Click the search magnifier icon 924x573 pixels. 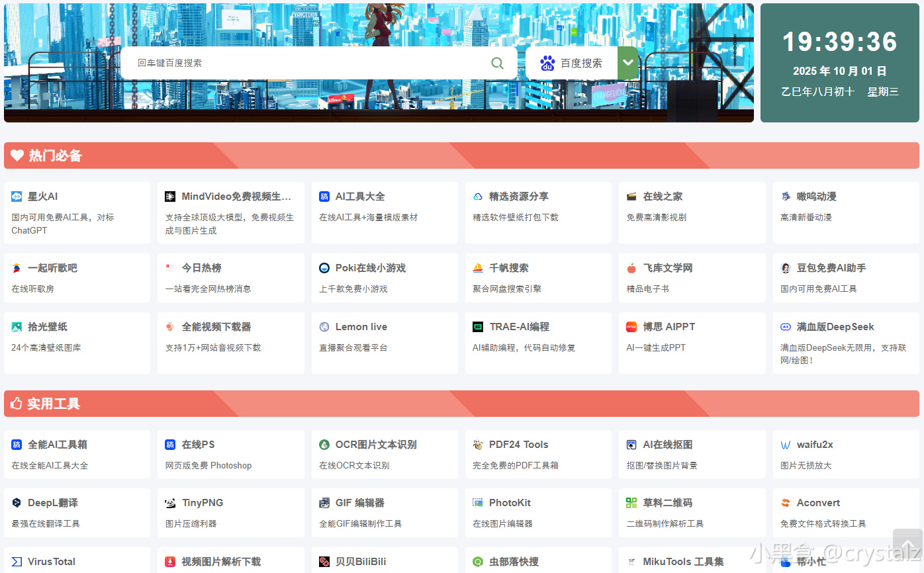(x=497, y=63)
